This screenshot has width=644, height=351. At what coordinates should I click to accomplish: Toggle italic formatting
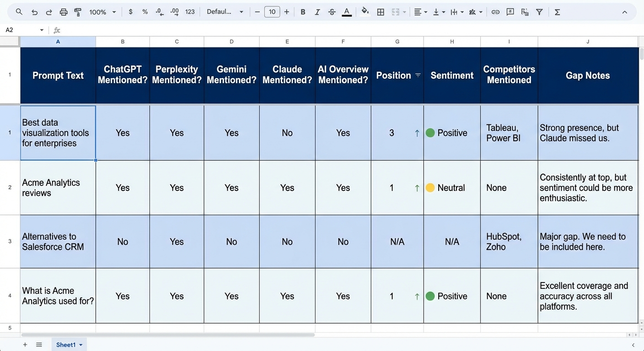click(x=317, y=12)
